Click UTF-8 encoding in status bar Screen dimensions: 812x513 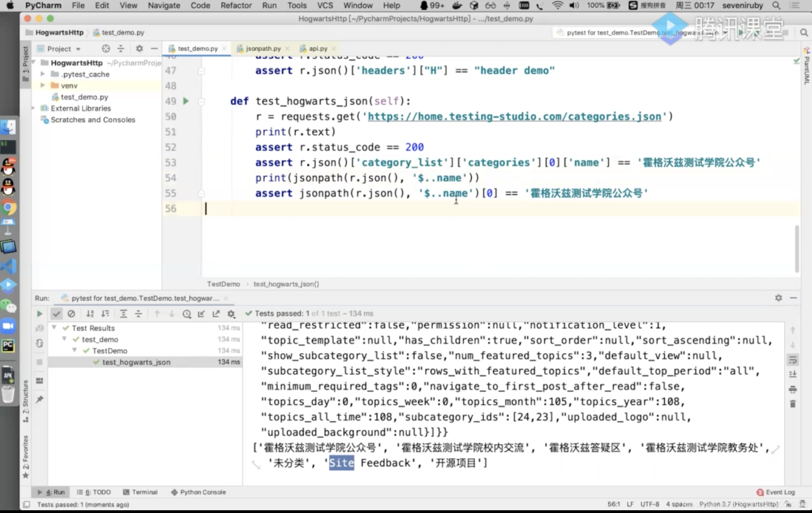click(650, 504)
